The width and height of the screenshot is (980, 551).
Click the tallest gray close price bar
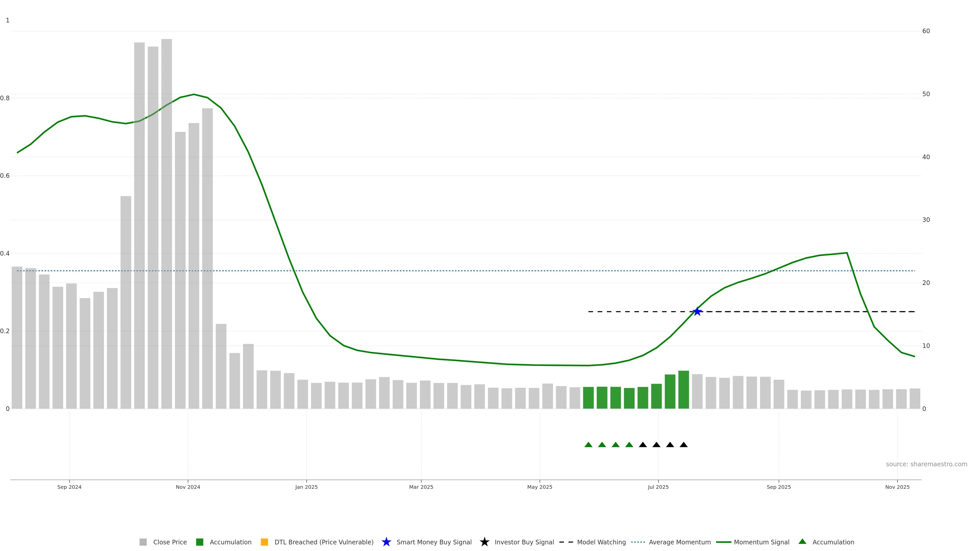167,228
